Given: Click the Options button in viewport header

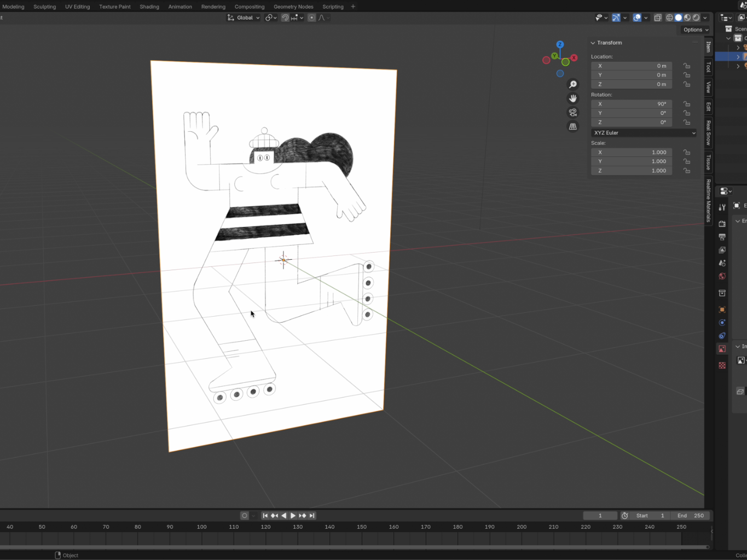Looking at the screenshot, I should coord(696,30).
